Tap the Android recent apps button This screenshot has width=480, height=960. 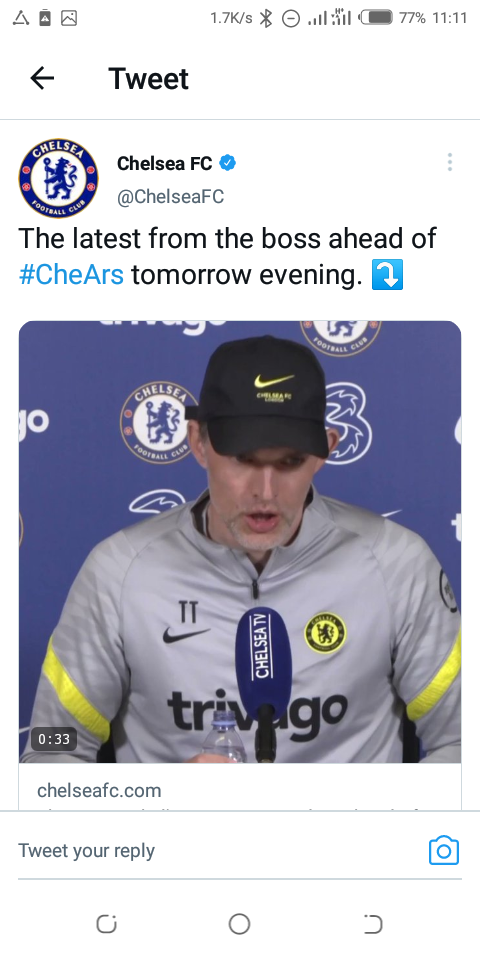click(107, 924)
